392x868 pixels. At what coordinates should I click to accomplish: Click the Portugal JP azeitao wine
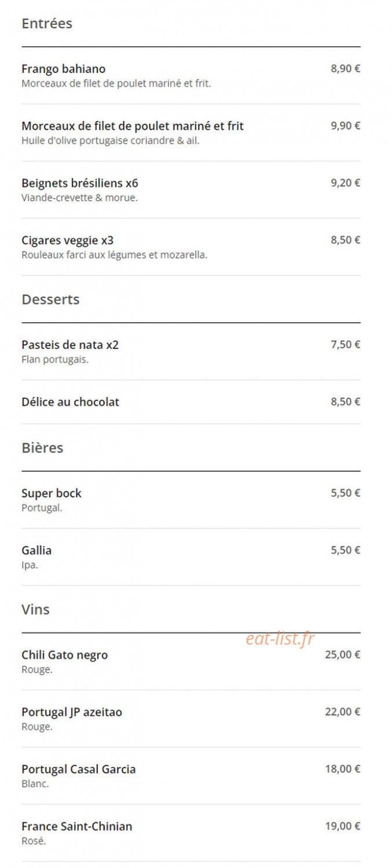click(72, 712)
